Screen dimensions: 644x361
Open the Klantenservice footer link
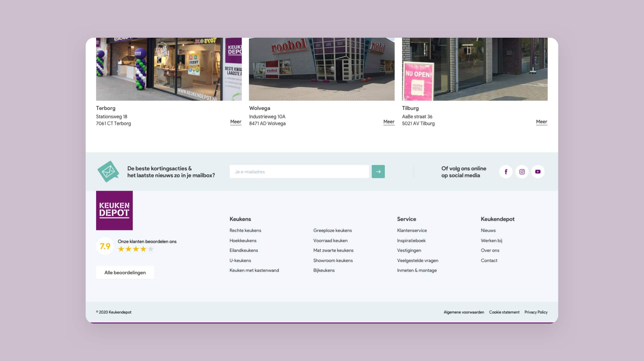click(412, 230)
